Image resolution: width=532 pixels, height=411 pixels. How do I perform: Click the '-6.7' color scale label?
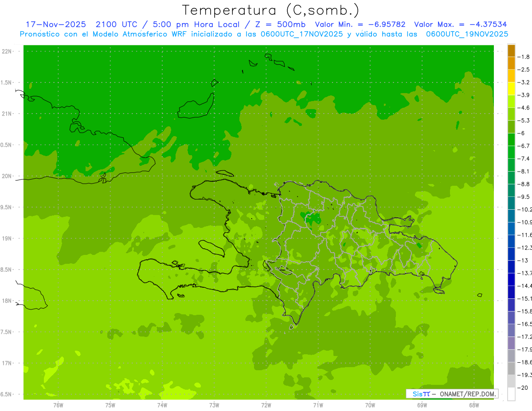(524, 146)
